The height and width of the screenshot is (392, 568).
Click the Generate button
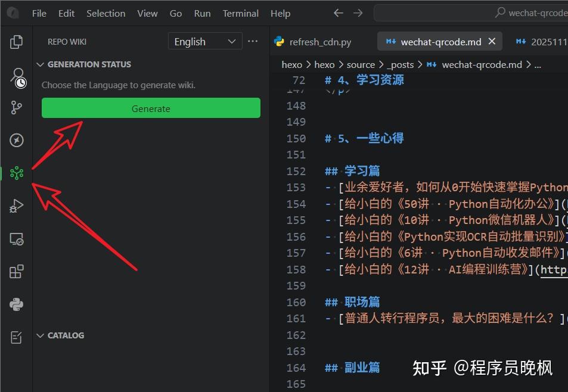151,108
